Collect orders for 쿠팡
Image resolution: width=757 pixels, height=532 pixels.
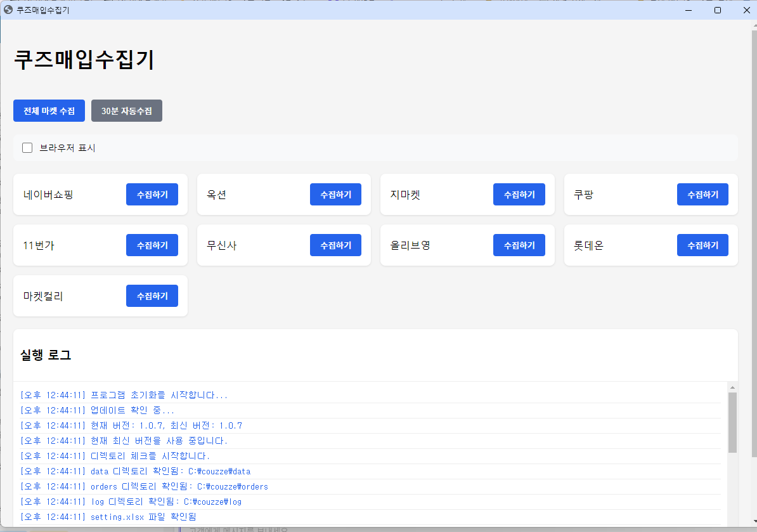pyautogui.click(x=702, y=195)
